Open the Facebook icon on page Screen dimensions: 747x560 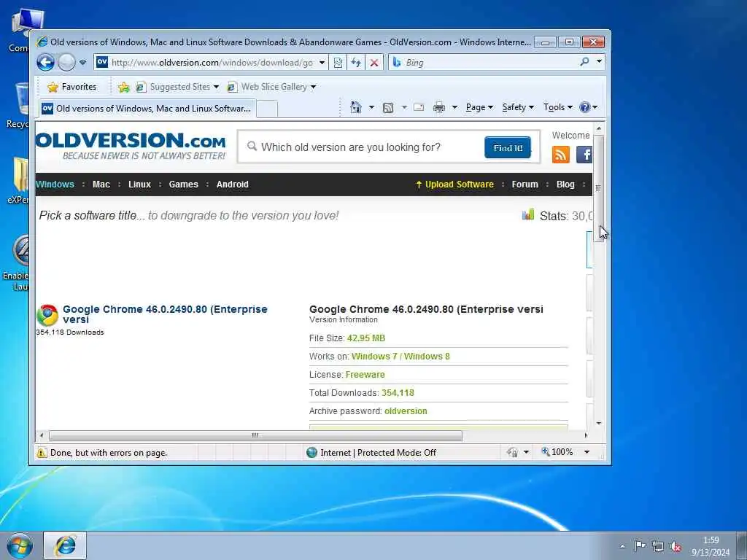pyautogui.click(x=584, y=155)
